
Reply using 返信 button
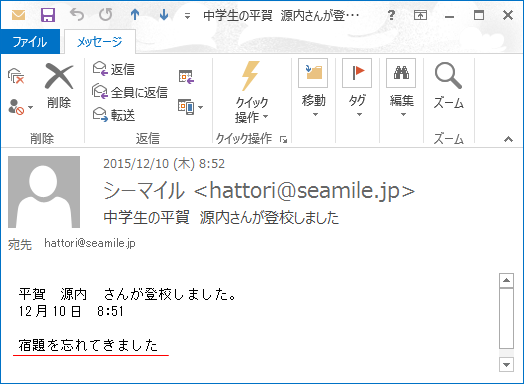point(114,69)
